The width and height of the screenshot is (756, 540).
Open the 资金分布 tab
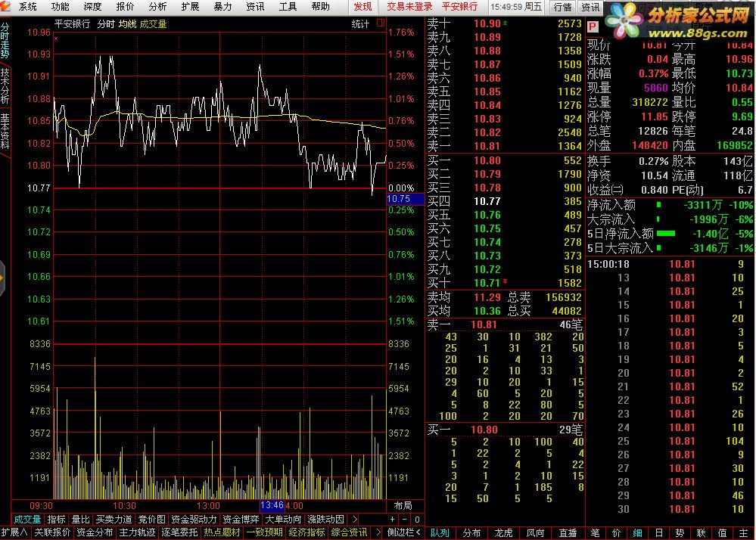pyautogui.click(x=95, y=532)
